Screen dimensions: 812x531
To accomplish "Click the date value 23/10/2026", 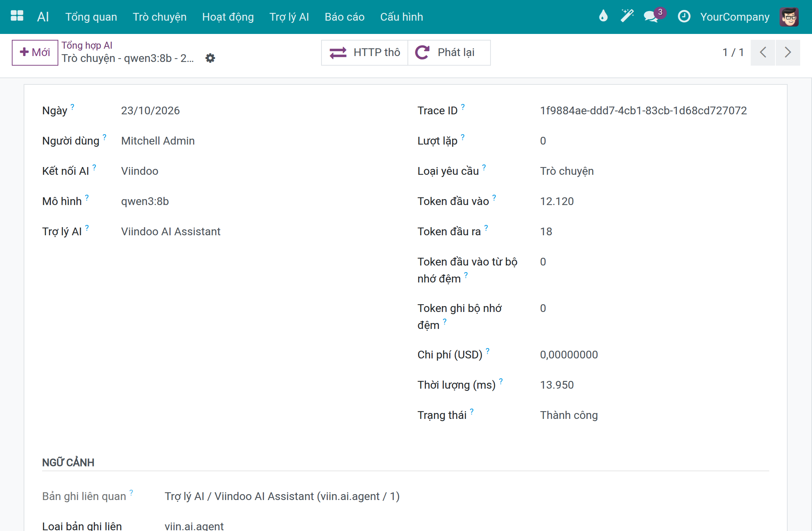I will pos(150,110).
